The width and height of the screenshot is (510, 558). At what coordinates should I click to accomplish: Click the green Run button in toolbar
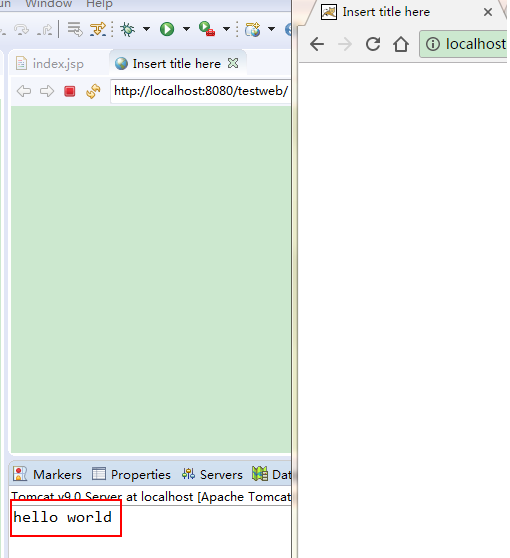pos(167,29)
